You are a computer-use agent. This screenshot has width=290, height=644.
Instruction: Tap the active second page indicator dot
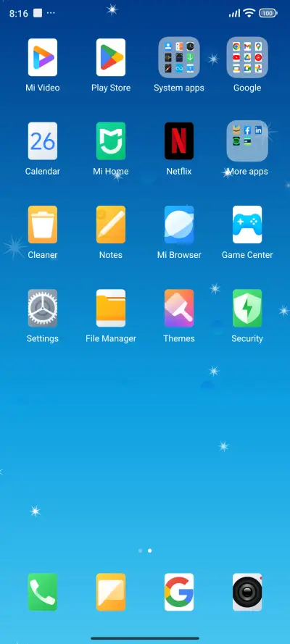(149, 551)
